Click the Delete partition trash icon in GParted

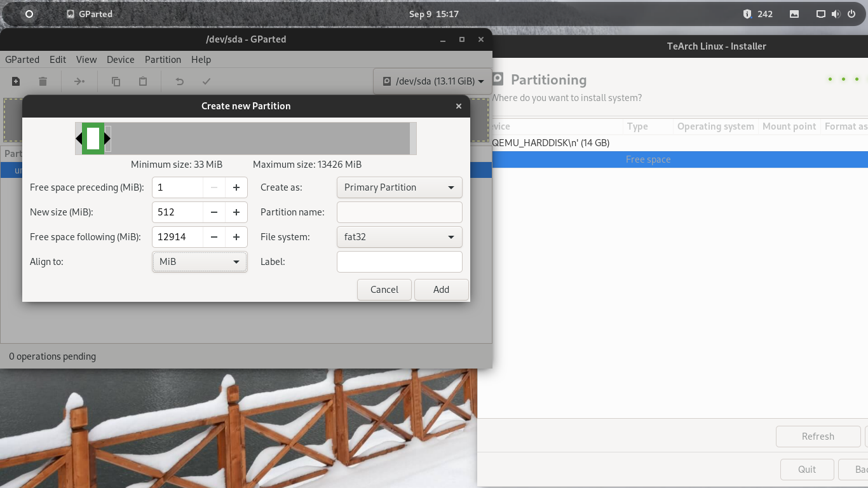[43, 81]
